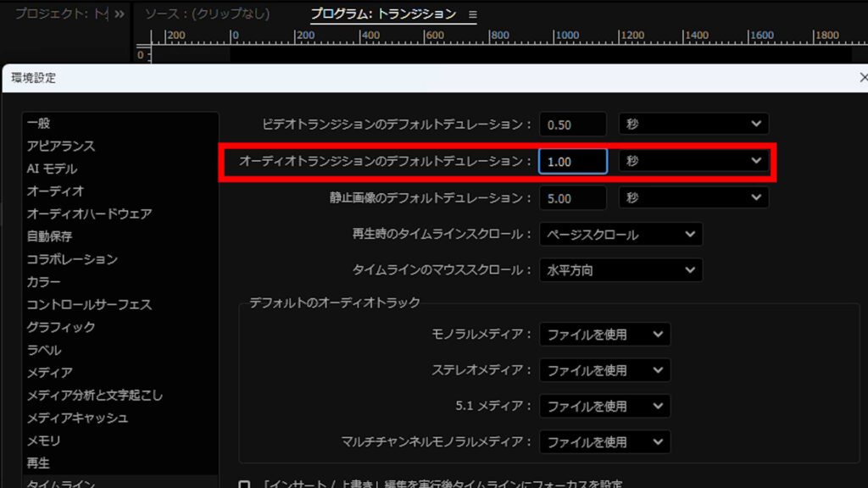Click the still image duration field showing 5.00

572,197
